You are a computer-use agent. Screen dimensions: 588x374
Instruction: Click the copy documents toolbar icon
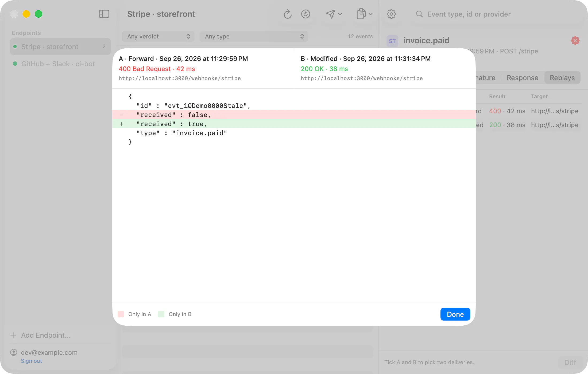tap(361, 14)
